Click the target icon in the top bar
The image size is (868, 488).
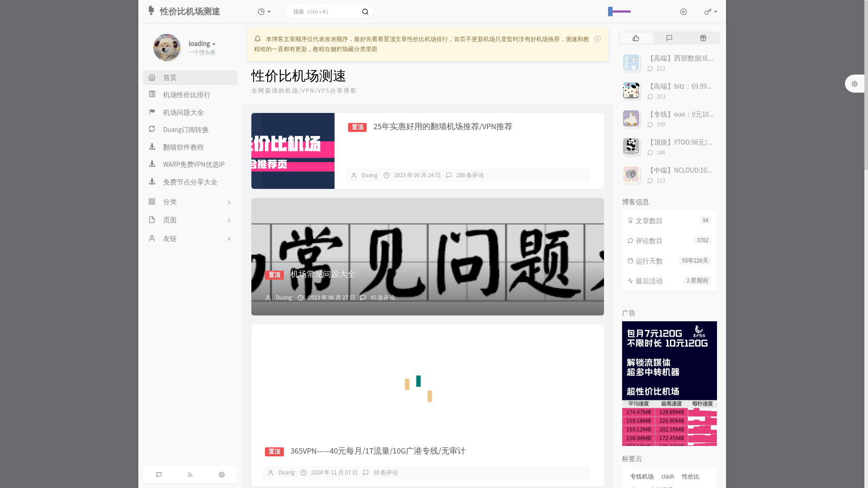click(683, 12)
